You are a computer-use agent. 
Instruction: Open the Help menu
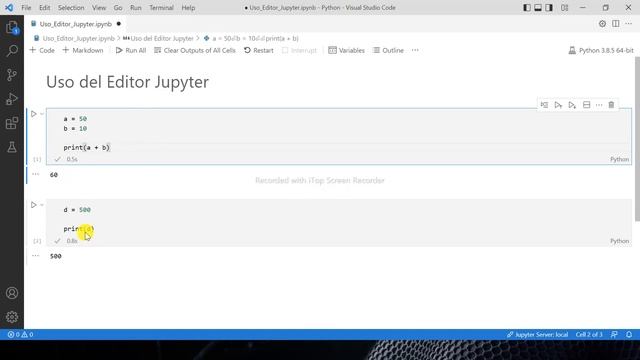click(188, 7)
